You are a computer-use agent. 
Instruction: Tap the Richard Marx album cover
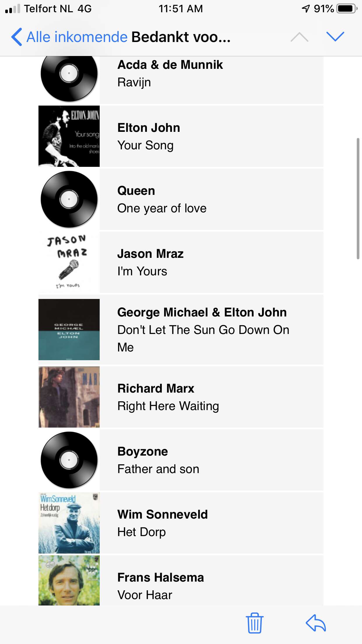[69, 397]
